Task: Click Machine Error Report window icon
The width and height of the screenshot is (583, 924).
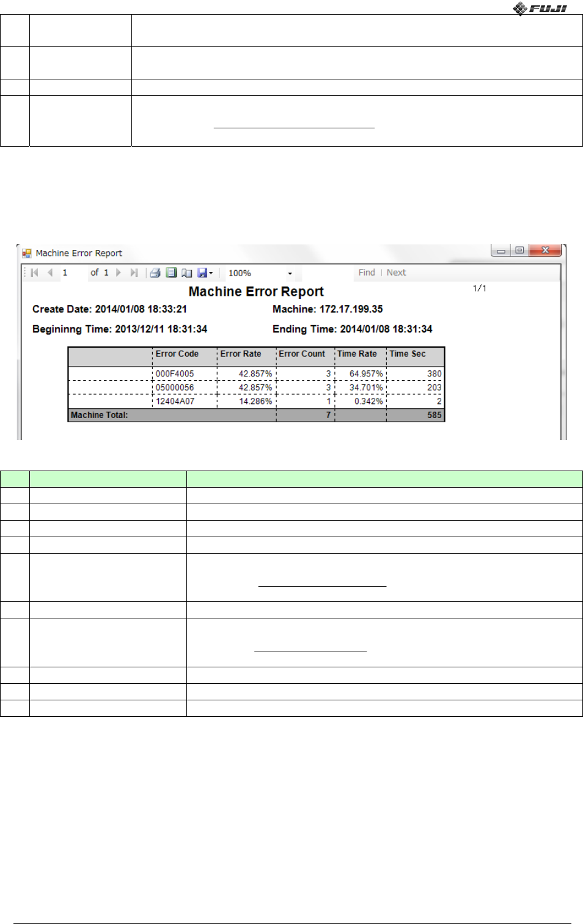Action: pyautogui.click(x=27, y=253)
